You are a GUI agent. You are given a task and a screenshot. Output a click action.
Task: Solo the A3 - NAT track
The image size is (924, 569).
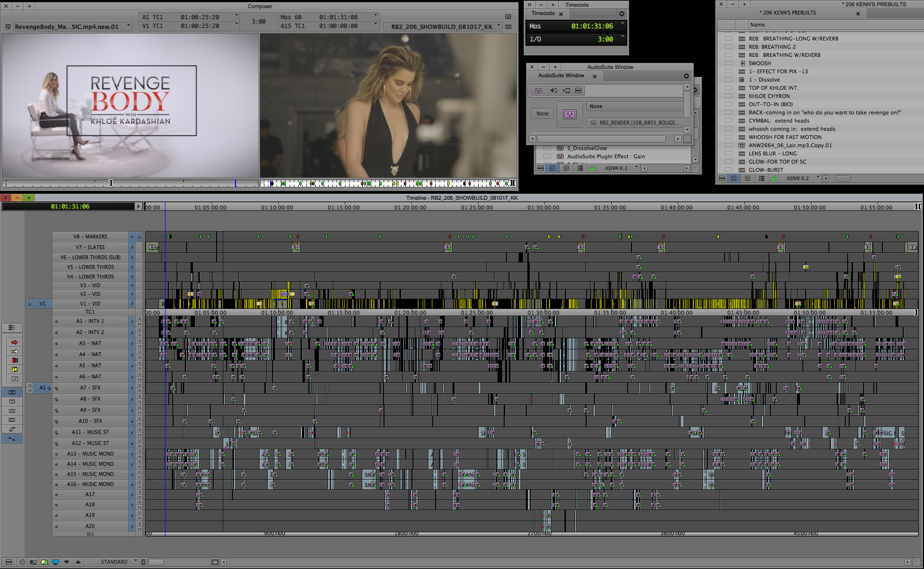tap(139, 341)
